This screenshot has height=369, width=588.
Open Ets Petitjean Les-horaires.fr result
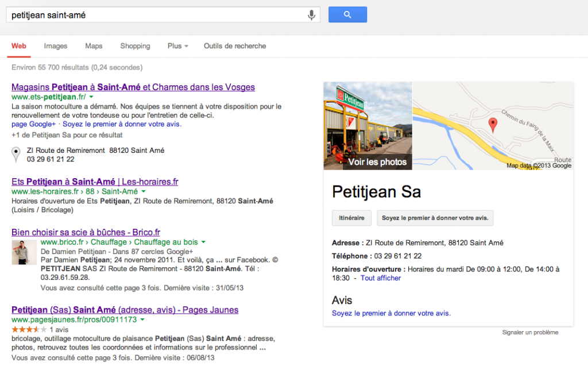coord(95,182)
